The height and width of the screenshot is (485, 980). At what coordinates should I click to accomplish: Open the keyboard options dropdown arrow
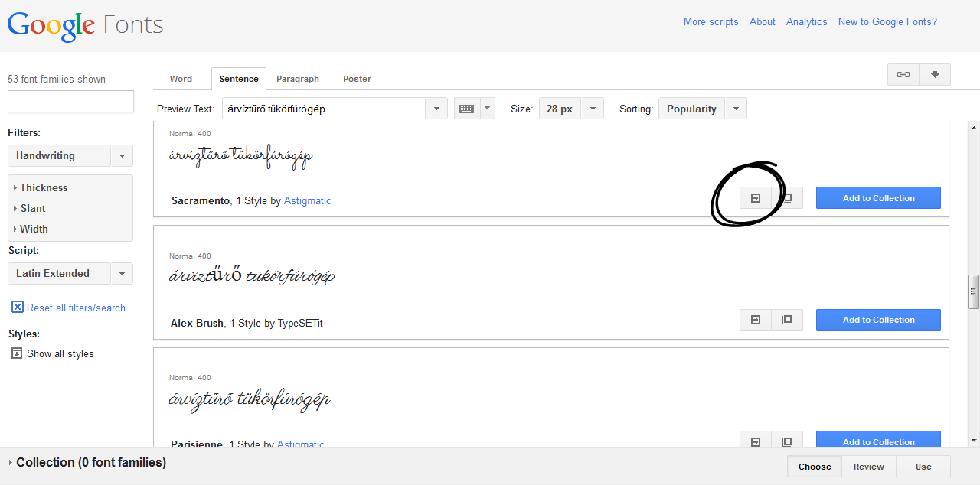pos(487,109)
